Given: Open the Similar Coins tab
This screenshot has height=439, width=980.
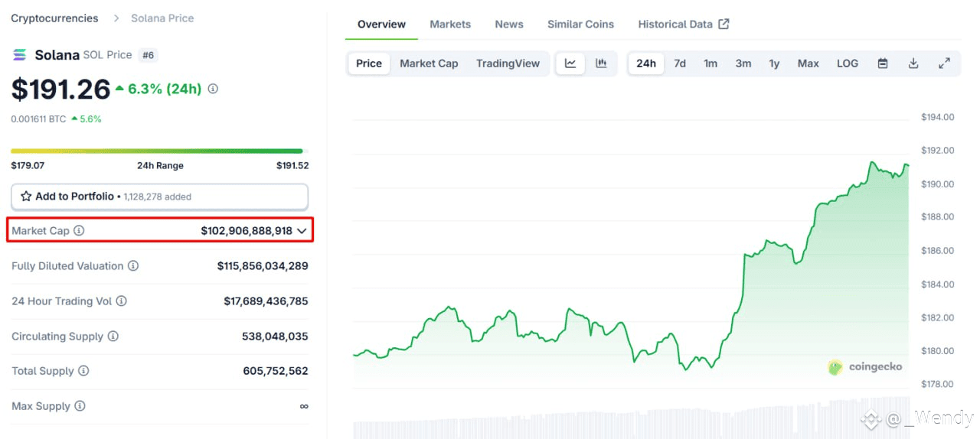Looking at the screenshot, I should coord(580,24).
